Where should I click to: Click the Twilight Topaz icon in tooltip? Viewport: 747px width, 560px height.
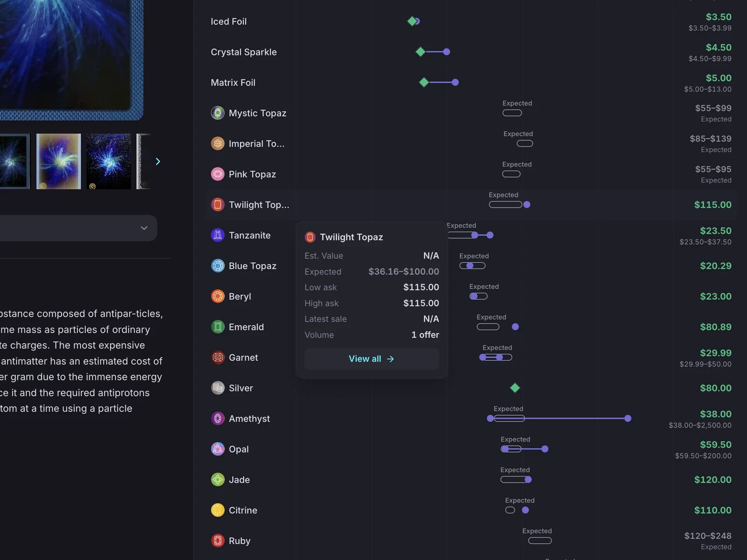coord(310,237)
